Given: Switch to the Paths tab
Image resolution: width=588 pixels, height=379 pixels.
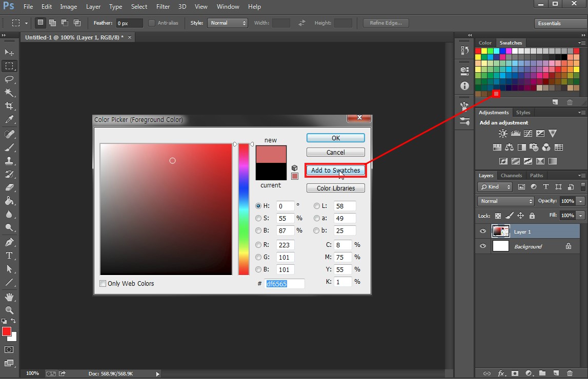Looking at the screenshot, I should point(536,175).
